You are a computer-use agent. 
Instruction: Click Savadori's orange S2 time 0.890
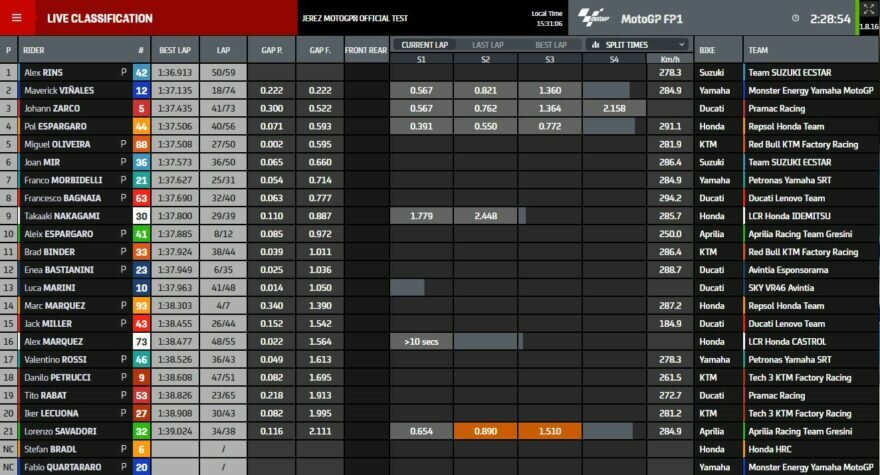485,431
